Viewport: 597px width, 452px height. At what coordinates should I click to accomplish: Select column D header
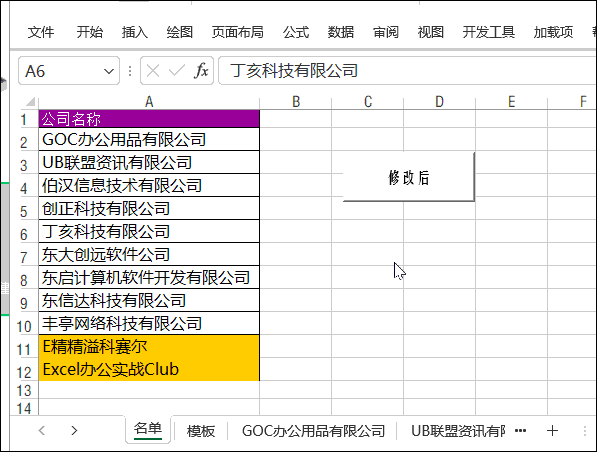tap(439, 102)
